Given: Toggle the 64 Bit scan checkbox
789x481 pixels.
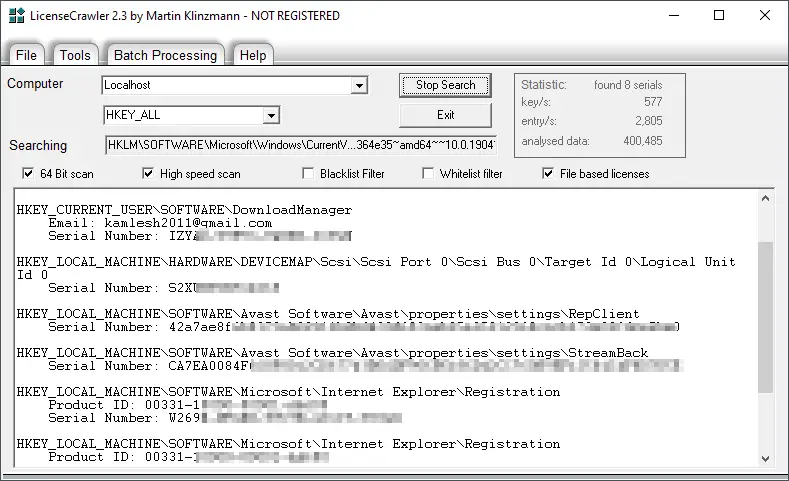Looking at the screenshot, I should point(28,174).
